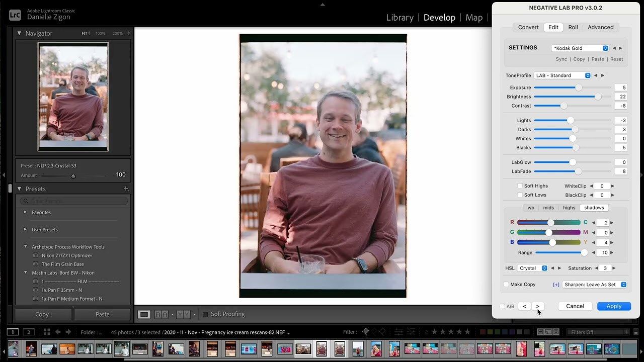Open the Filters Off dropdown
Image resolution: width=644 pixels, height=362 pixels.
click(x=598, y=332)
